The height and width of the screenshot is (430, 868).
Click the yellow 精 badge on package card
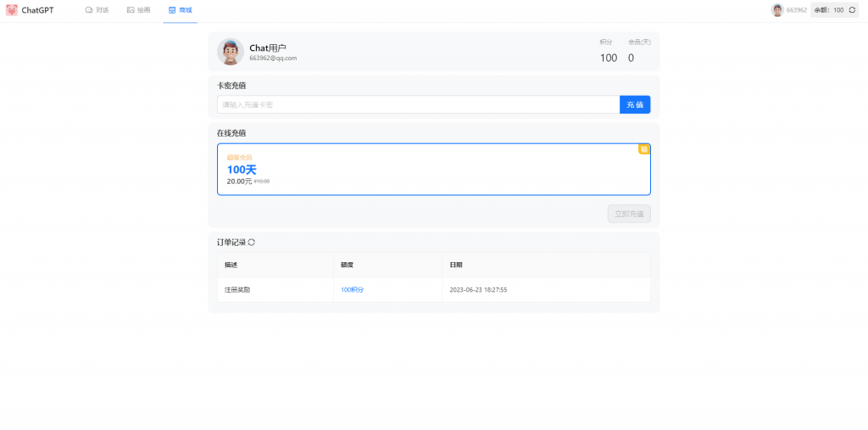tap(644, 149)
